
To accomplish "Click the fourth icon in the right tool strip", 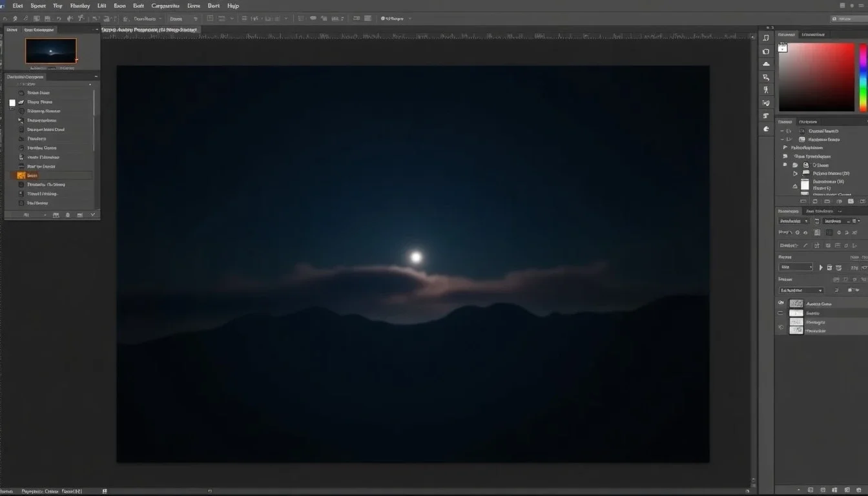I will [x=766, y=77].
